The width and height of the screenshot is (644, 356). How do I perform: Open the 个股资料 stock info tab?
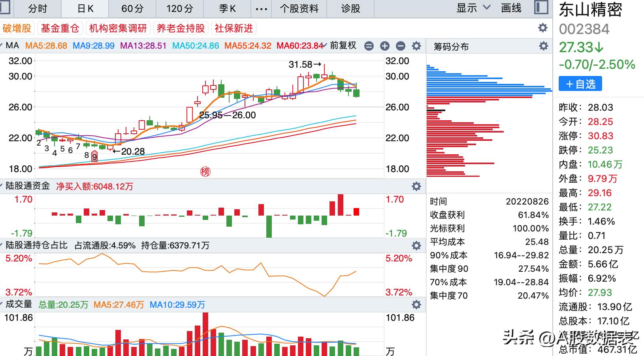pos(299,8)
